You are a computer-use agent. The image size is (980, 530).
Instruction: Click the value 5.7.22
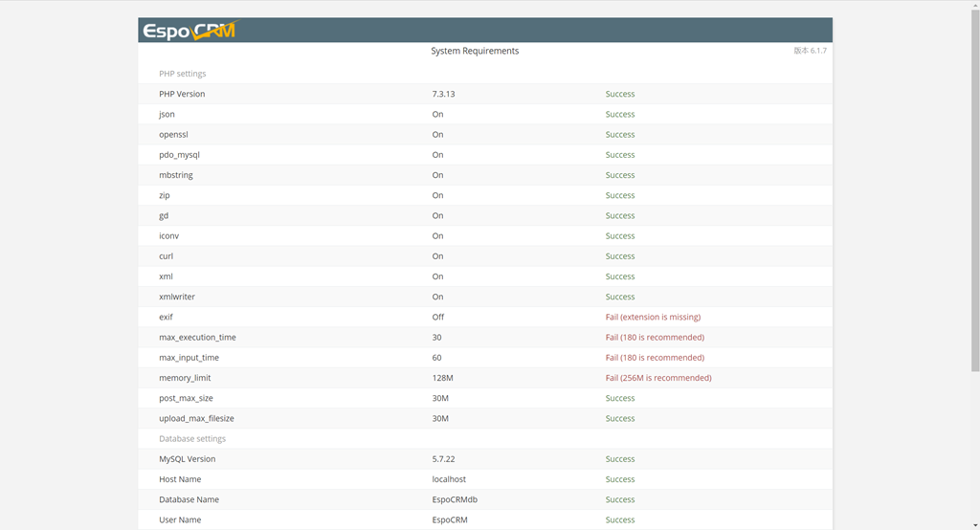pos(443,459)
